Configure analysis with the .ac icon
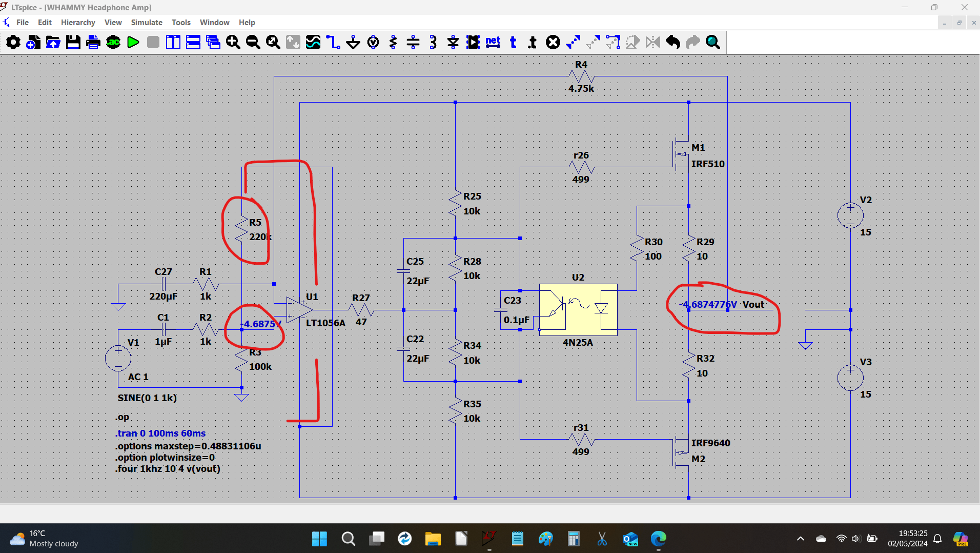Screen dimensions: 980x553 (113, 42)
